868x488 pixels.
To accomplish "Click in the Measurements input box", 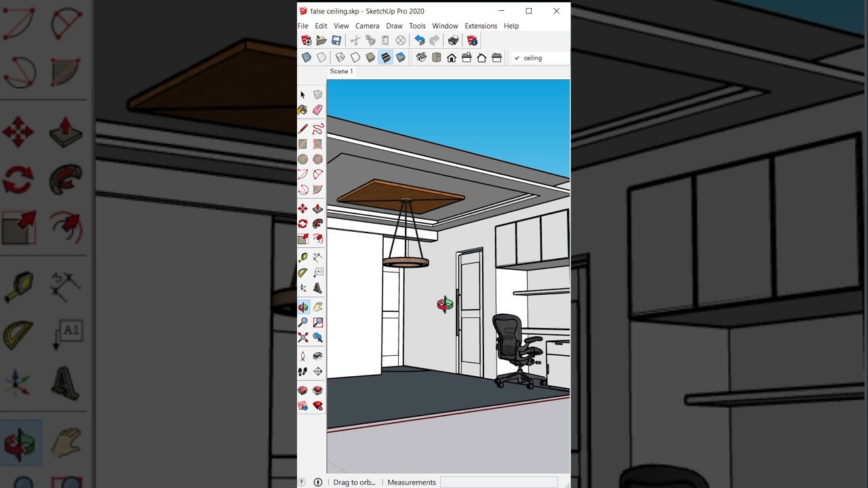I will pos(499,482).
